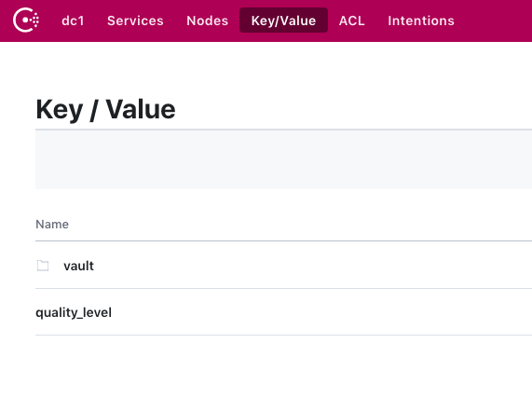Navigate to the Intentions page

[421, 21]
